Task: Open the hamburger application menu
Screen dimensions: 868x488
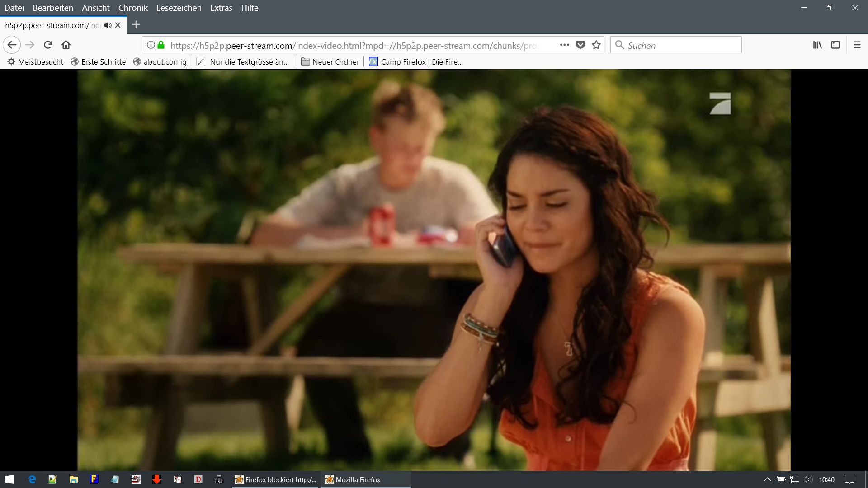Action: coord(857,45)
